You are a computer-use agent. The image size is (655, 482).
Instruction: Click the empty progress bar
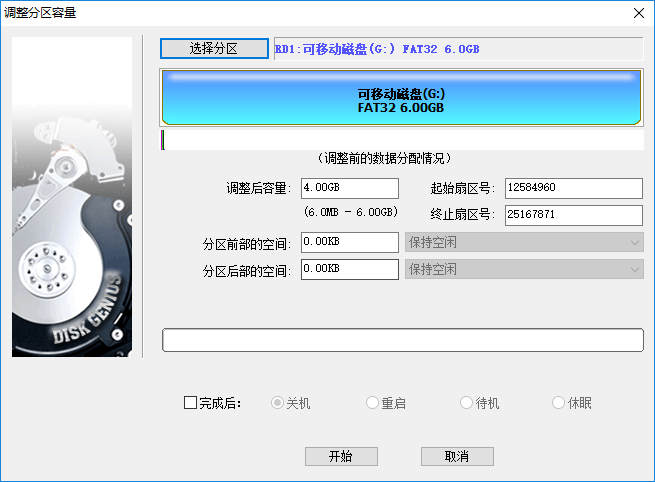(402, 340)
